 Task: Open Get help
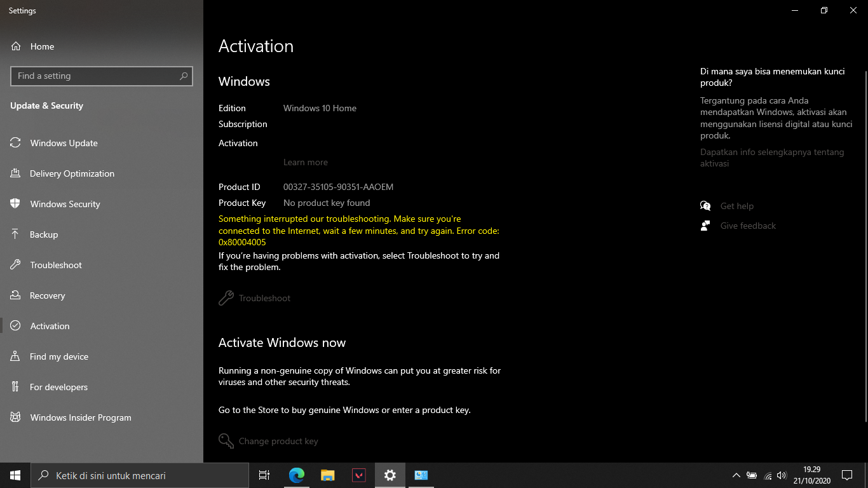[x=736, y=205]
